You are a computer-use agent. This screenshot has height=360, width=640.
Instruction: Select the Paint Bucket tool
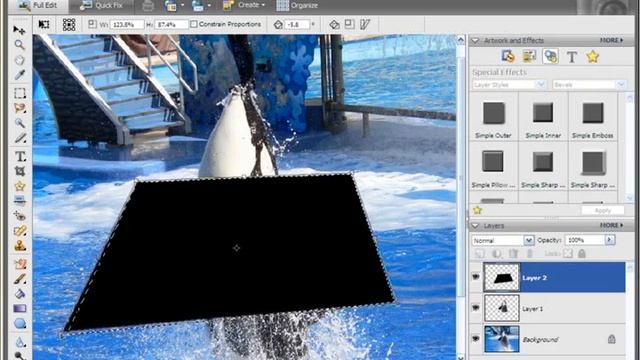20,294
